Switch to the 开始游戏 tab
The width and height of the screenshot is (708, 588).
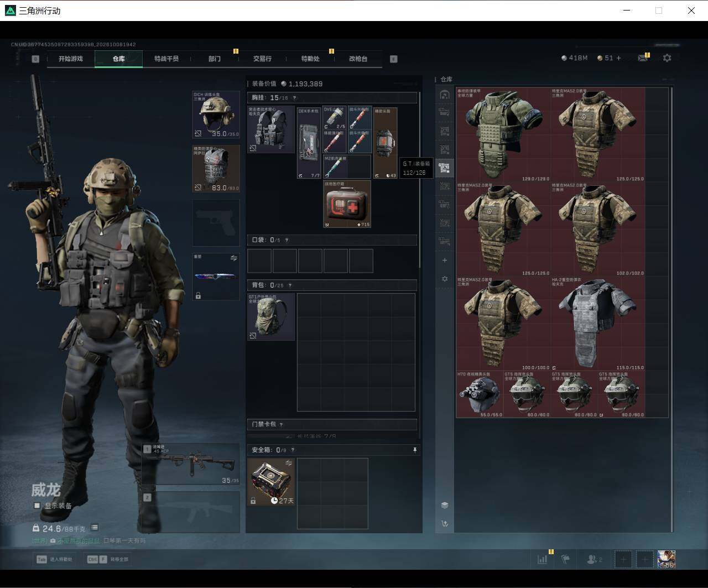pos(71,59)
